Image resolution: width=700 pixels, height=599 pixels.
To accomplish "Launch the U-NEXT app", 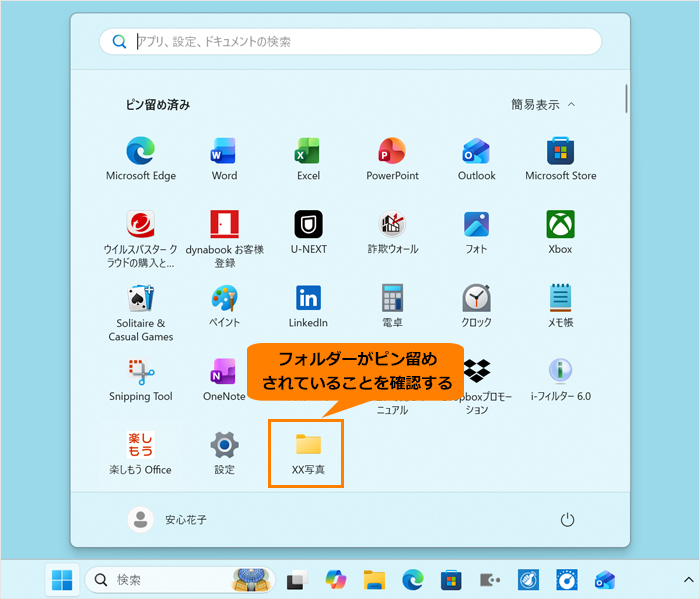I will pyautogui.click(x=308, y=232).
